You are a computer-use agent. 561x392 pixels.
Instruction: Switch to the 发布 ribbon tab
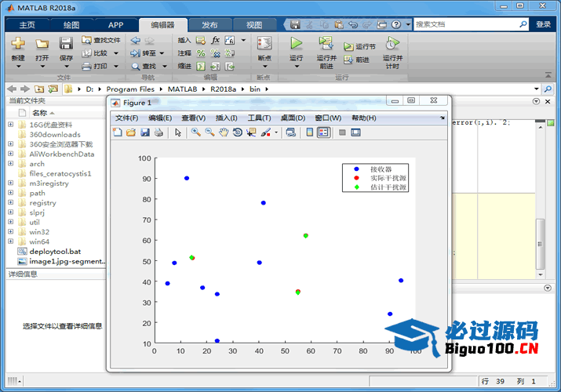(x=209, y=24)
